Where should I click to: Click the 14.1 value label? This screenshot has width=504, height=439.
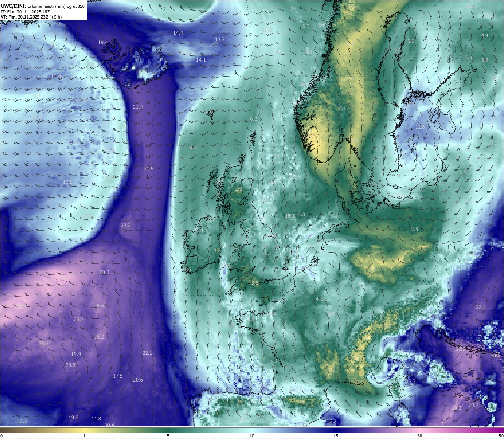coord(201,60)
